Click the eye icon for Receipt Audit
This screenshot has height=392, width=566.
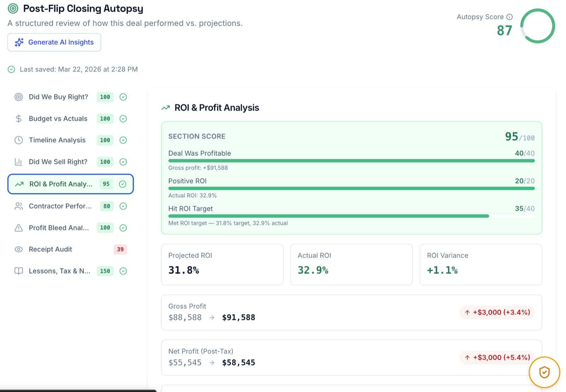point(19,250)
